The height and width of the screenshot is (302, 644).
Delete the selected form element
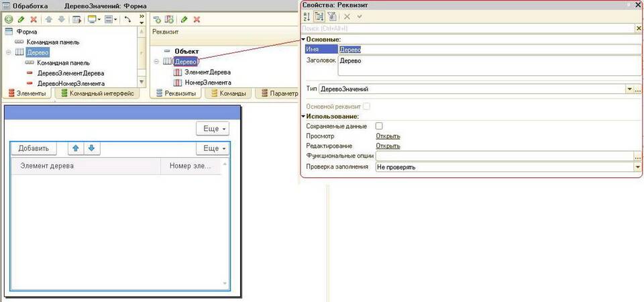pyautogui.click(x=34, y=19)
